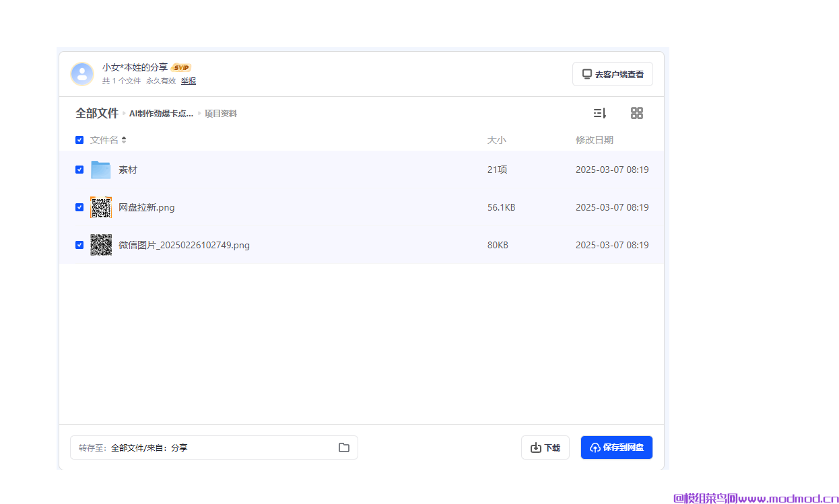Viewport: 839px width, 504px height.
Task: Click the SVIP badge icon
Action: 181,67
